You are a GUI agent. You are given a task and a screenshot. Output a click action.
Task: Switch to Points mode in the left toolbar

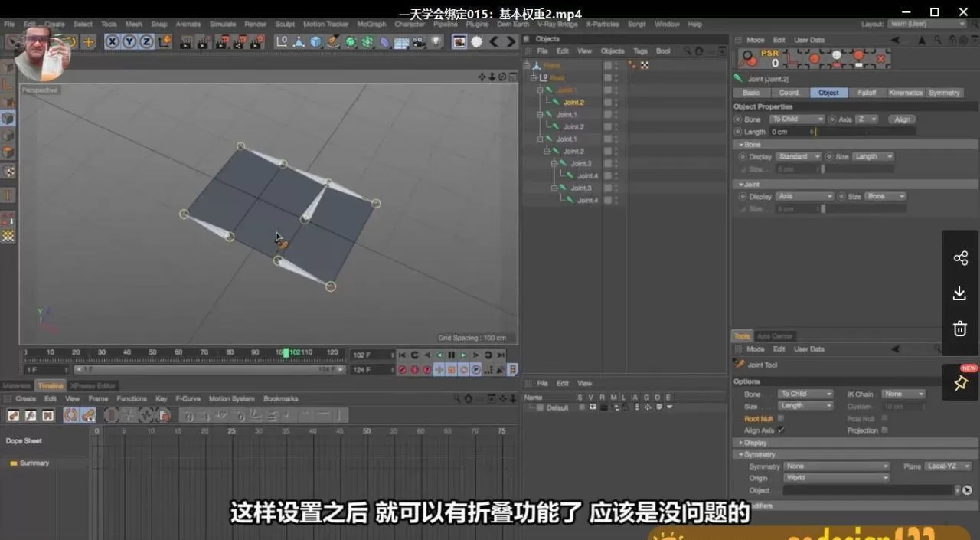point(8,118)
